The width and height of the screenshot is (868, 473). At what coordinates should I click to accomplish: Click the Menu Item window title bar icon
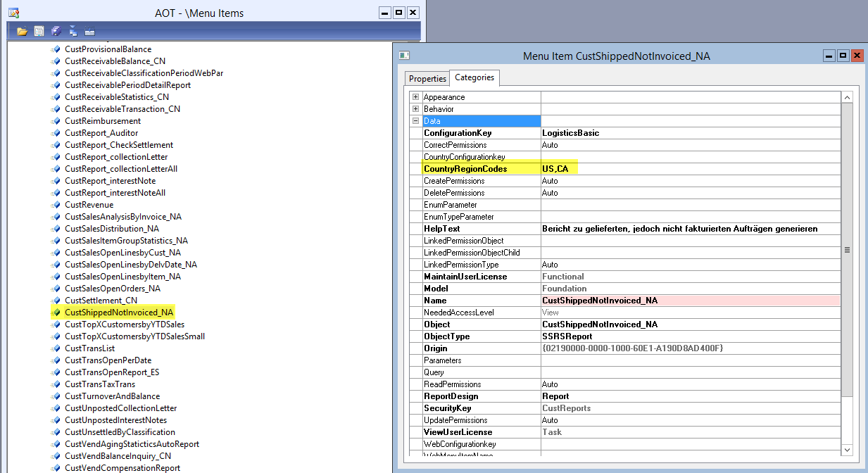click(x=404, y=56)
